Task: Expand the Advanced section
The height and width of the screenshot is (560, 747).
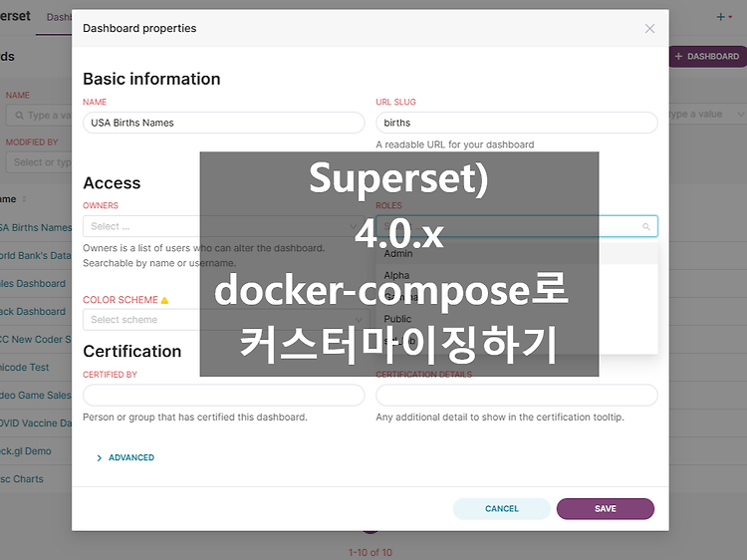Action: pos(125,457)
